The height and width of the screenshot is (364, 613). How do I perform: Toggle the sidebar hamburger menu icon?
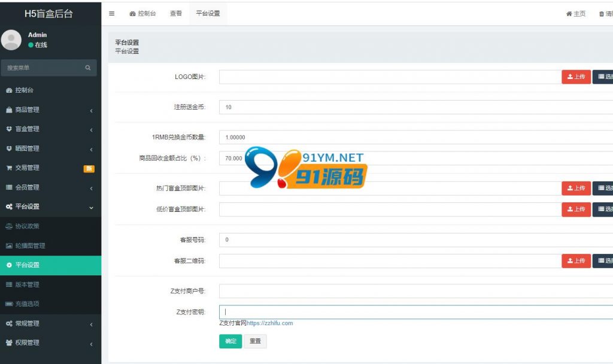[x=111, y=13]
